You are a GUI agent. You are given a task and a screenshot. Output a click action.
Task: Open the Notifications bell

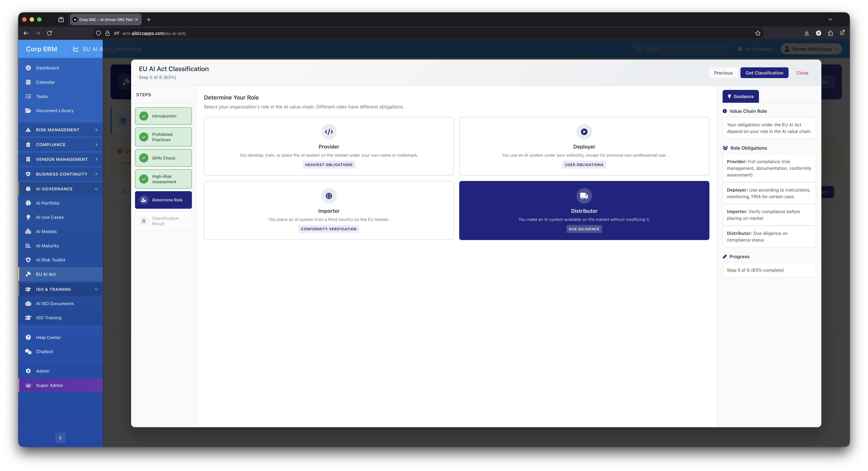(754, 49)
